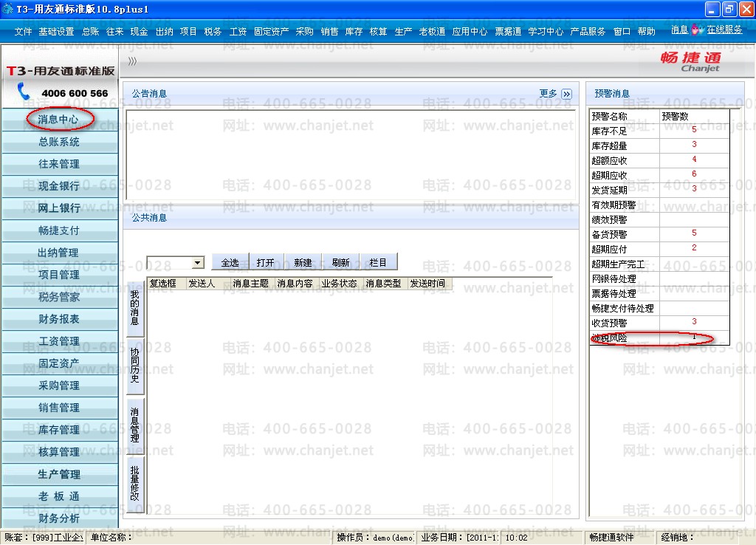Viewport: 756px width, 545px height.
Task: Click the 新建 message button
Action: coord(303,262)
